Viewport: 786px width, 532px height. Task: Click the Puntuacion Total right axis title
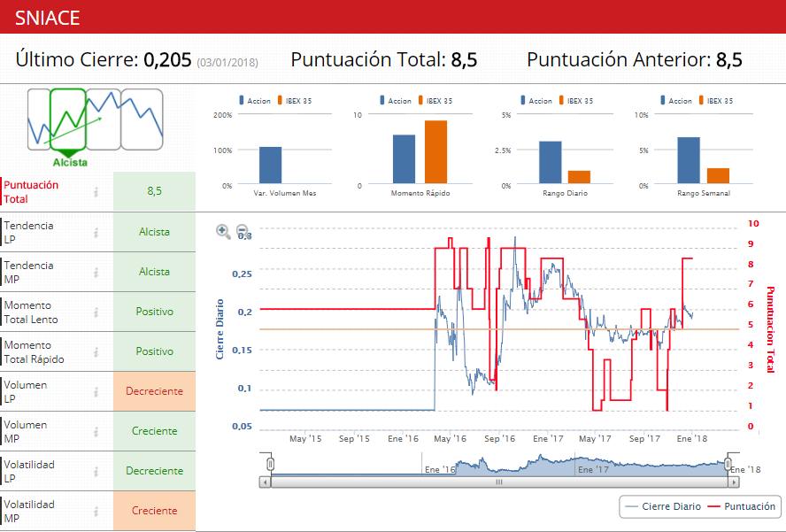click(770, 329)
